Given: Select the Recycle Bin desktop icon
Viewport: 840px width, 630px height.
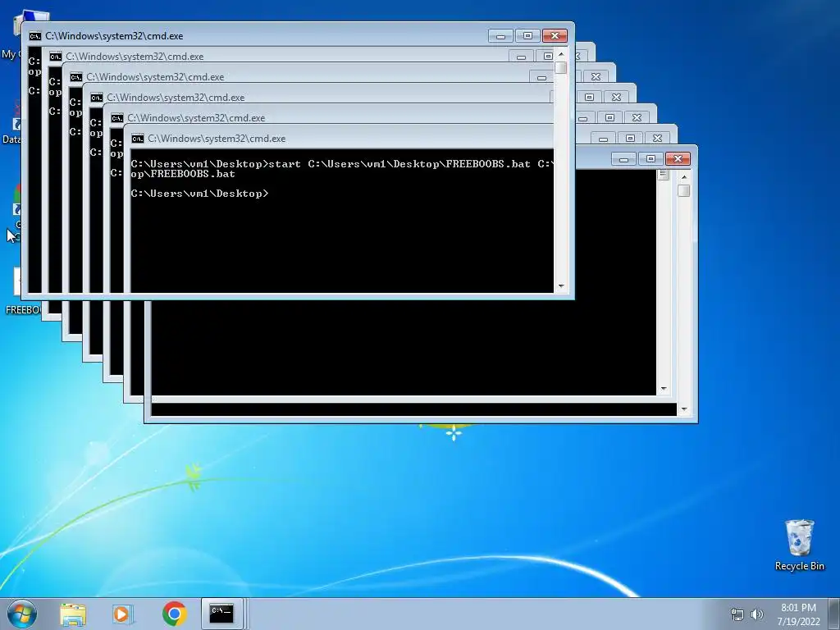Looking at the screenshot, I should (x=799, y=546).
